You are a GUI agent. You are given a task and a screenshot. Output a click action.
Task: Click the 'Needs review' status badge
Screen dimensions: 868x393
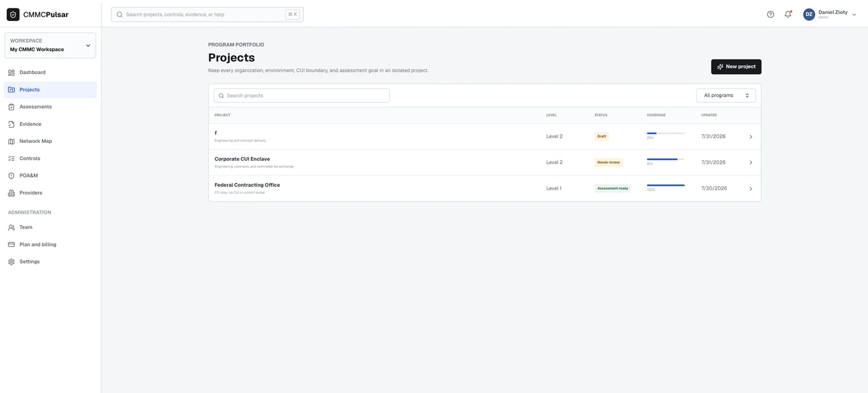(x=608, y=163)
